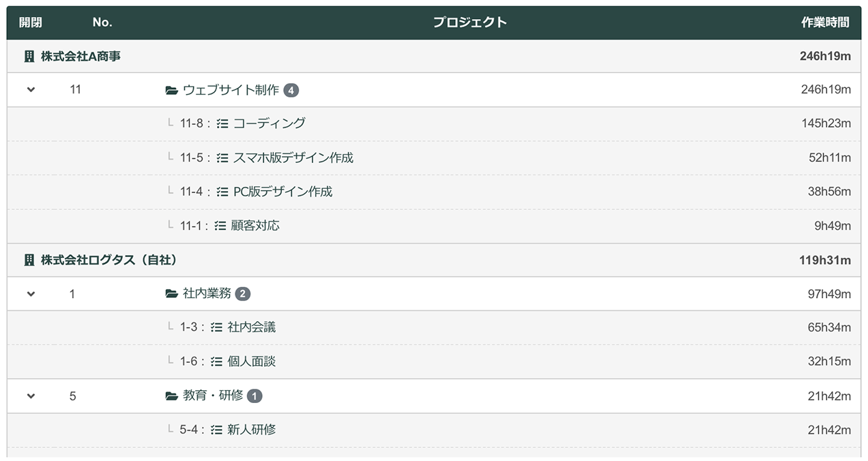868x461 pixels.
Task: Click the 作業時間 column header
Action: [x=826, y=23]
